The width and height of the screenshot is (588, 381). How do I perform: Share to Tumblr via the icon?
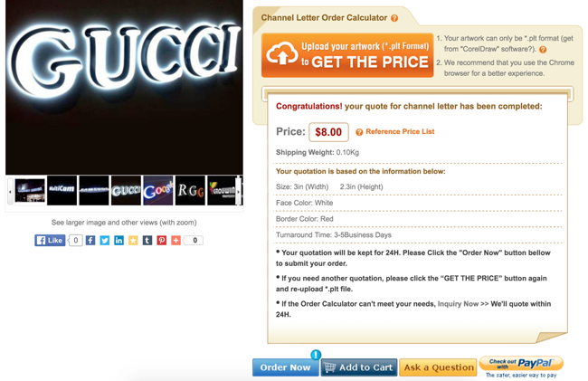tap(147, 241)
